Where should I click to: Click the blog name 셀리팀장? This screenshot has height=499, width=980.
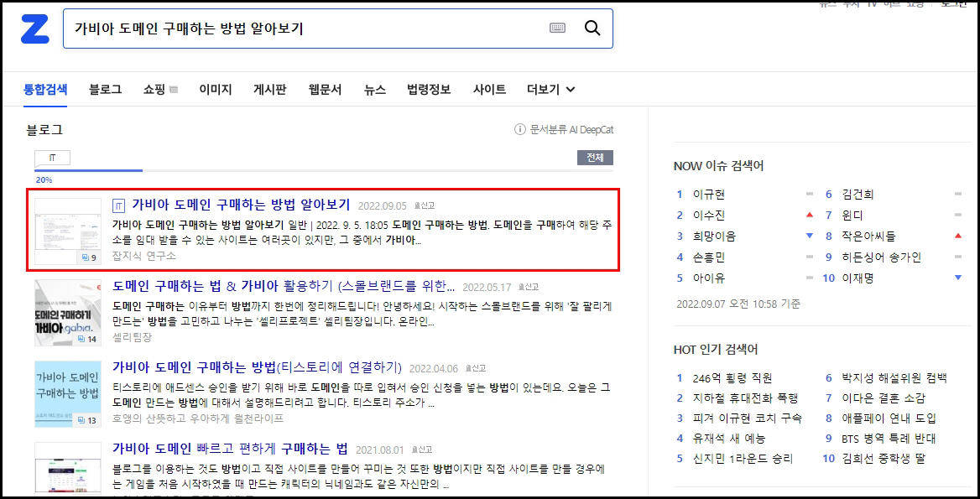(132, 337)
